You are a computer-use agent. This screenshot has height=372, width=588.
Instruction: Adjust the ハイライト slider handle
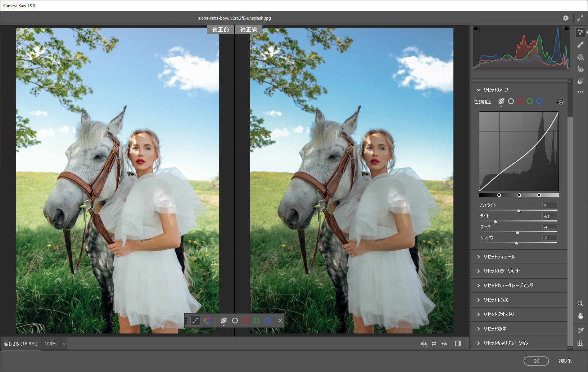pos(519,211)
